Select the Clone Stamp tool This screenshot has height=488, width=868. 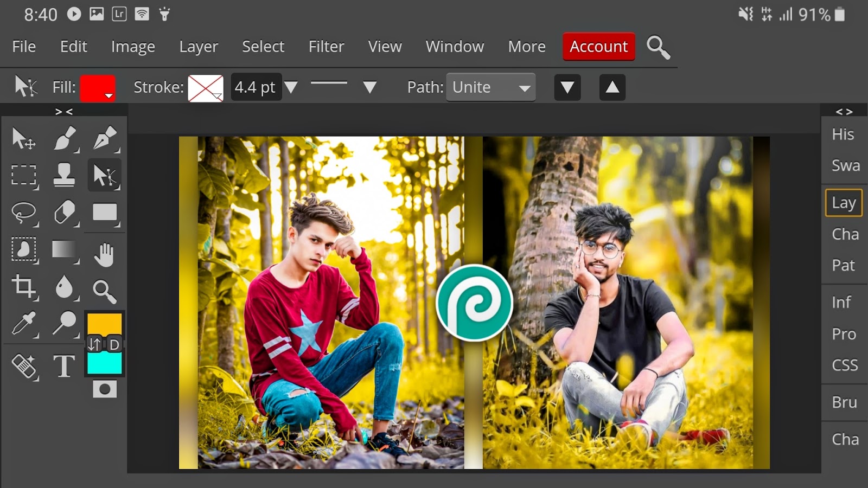64,175
